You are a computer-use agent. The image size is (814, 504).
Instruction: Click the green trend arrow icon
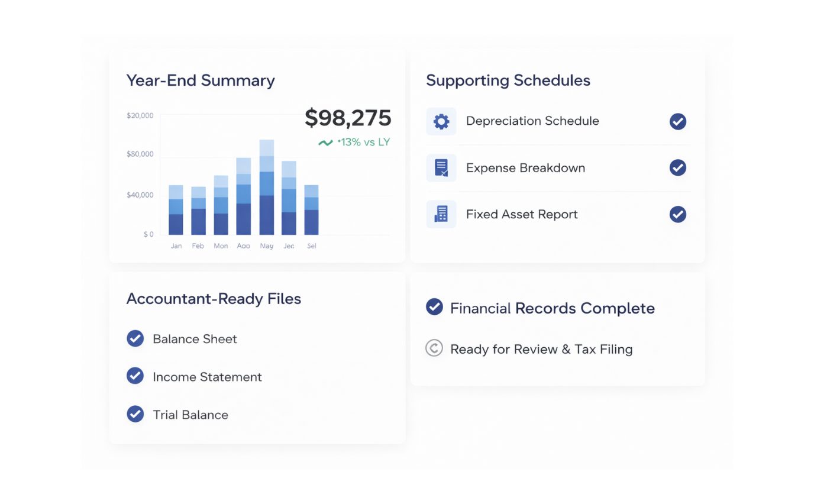coord(325,143)
